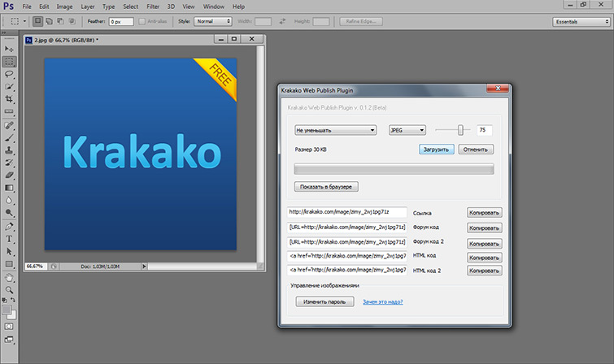Open the Essentials workspace dropdown
The height and width of the screenshot is (364, 614).
click(581, 22)
